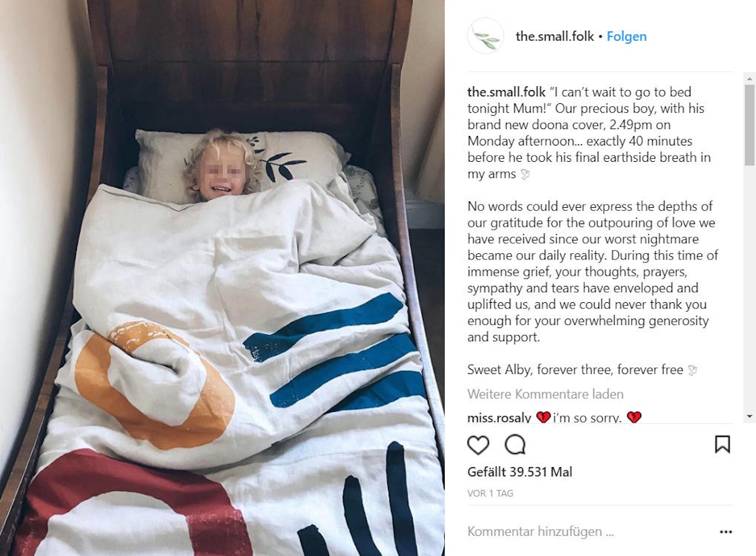Click the photo of the child in bed
The height and width of the screenshot is (556, 756).
tap(222, 278)
